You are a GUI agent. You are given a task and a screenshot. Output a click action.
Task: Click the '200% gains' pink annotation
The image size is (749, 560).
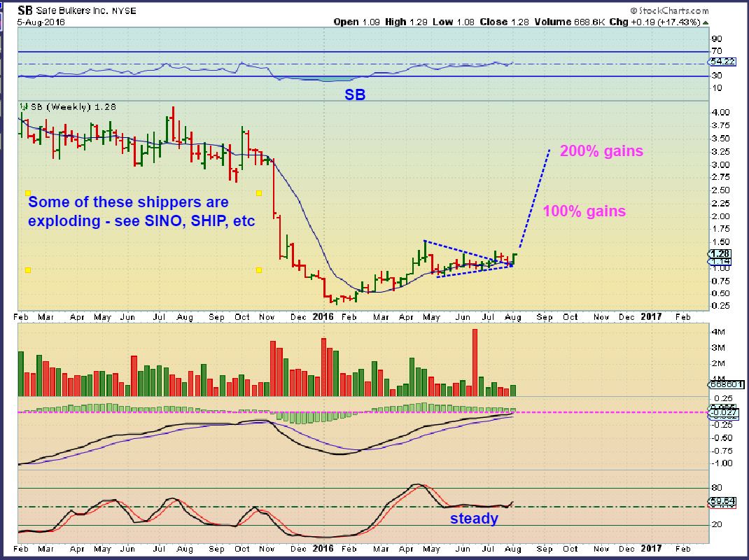coord(601,151)
